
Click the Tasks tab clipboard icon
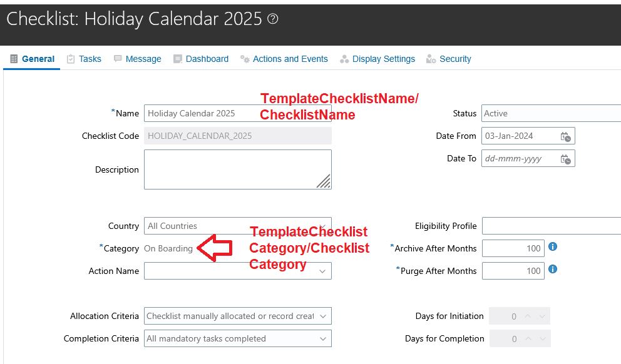click(71, 59)
